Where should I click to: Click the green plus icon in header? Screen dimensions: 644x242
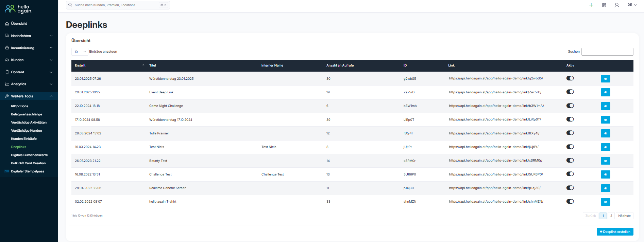pos(591,5)
